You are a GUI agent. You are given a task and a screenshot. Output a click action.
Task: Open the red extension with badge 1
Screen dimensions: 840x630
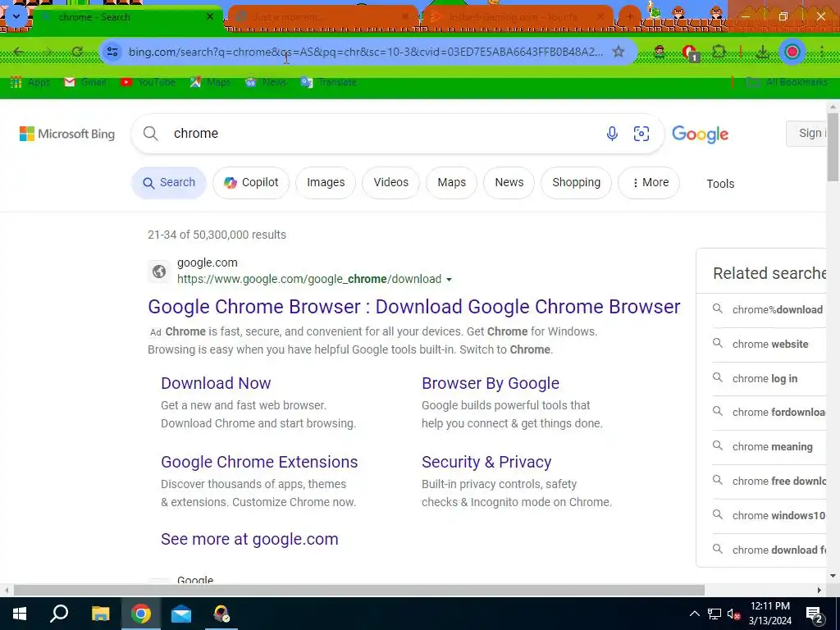click(690, 52)
